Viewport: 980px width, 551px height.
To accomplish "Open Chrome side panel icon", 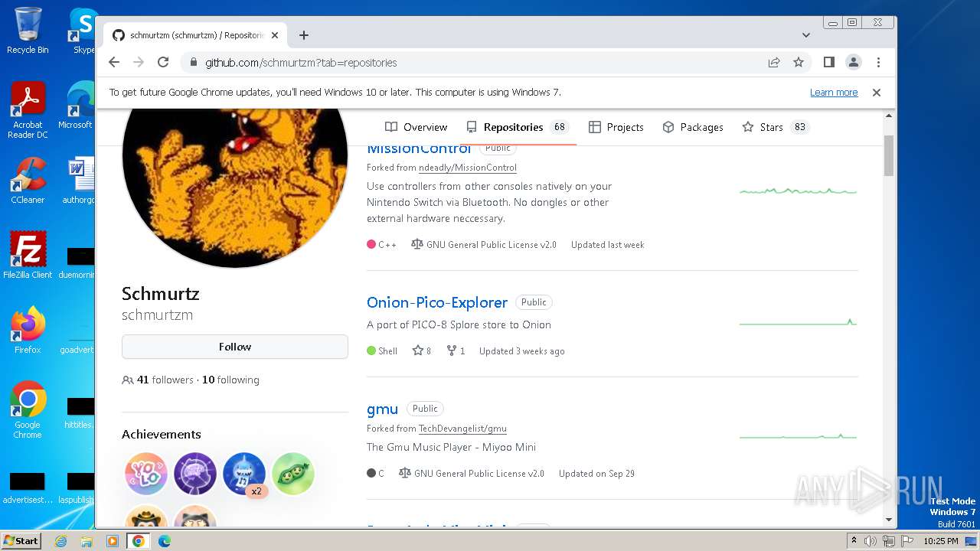I will tap(829, 63).
